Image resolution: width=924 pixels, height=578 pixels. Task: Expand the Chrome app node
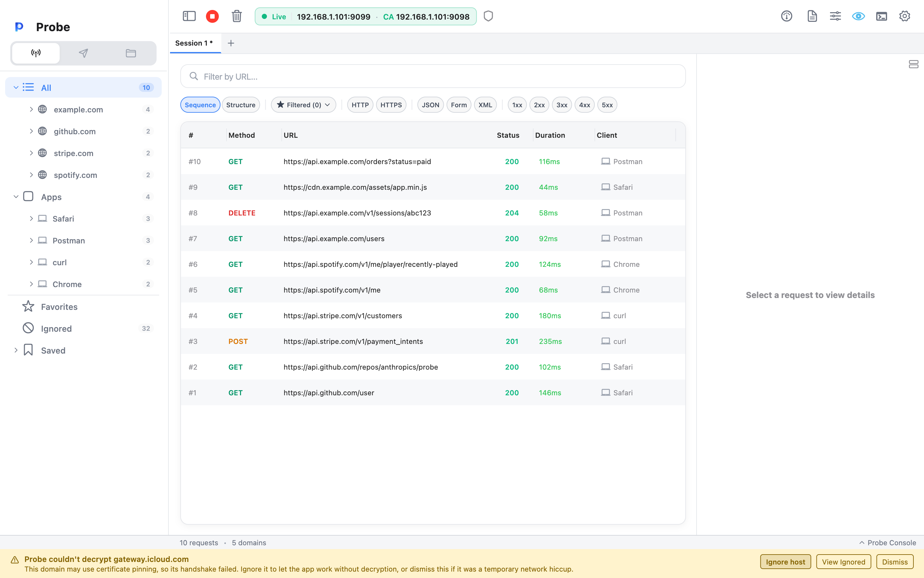[x=31, y=284]
